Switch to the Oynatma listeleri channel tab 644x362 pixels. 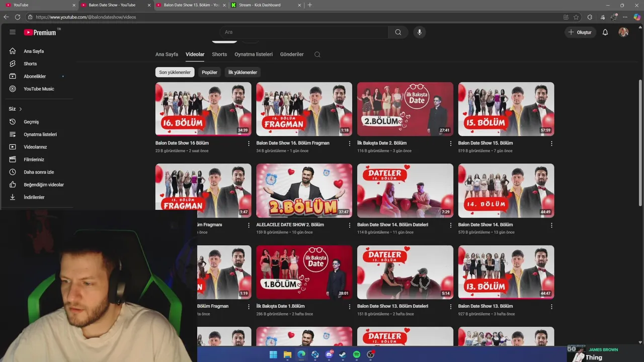tap(254, 54)
